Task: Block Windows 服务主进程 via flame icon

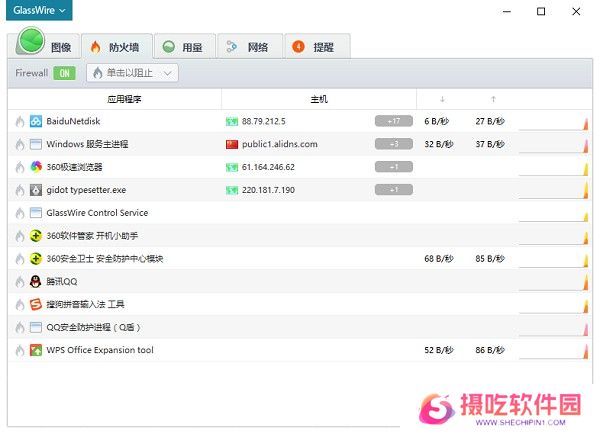Action: [20, 145]
